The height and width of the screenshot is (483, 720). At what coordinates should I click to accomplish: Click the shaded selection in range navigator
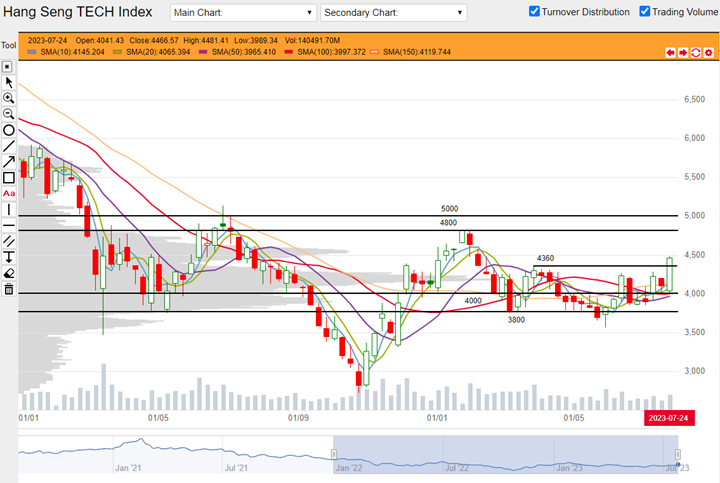click(506, 455)
